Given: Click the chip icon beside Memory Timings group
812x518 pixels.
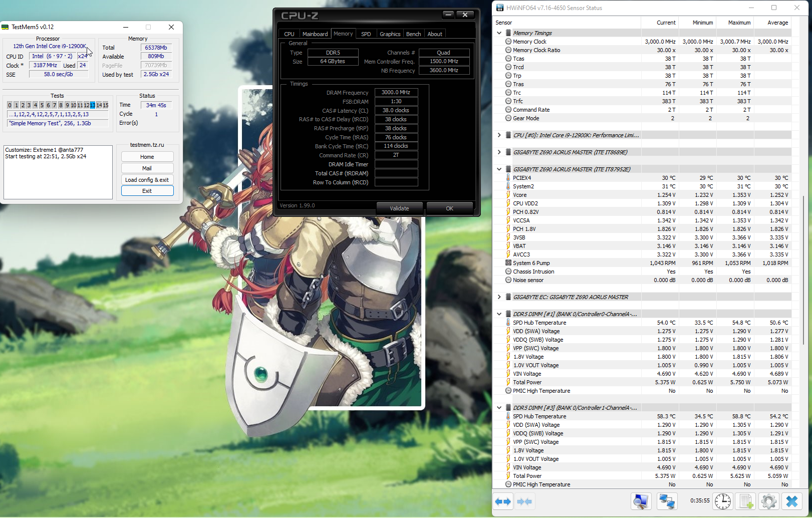Looking at the screenshot, I should click(508, 33).
